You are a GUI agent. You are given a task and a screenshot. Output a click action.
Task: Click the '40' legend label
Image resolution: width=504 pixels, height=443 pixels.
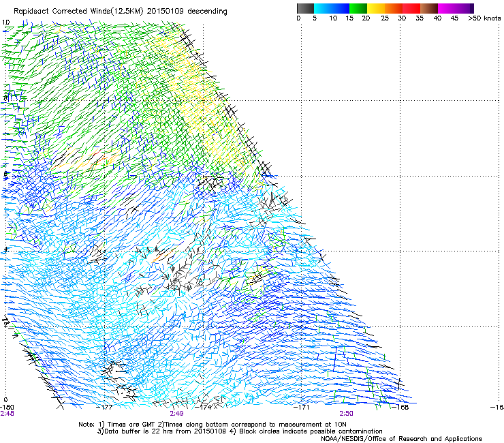pyautogui.click(x=437, y=18)
